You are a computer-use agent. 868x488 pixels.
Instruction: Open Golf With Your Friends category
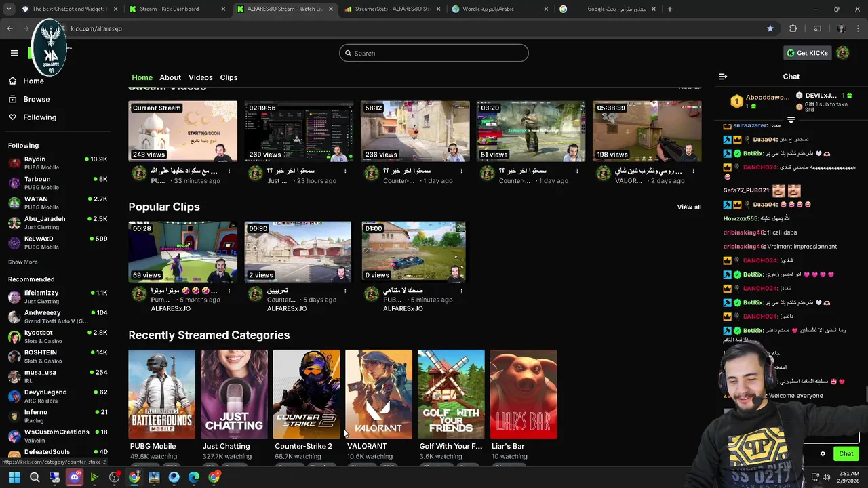click(451, 394)
